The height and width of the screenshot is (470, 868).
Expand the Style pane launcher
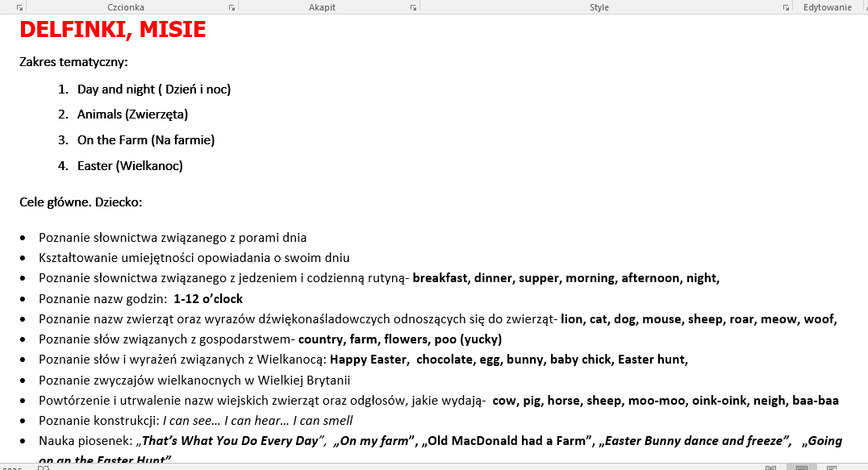click(x=786, y=7)
